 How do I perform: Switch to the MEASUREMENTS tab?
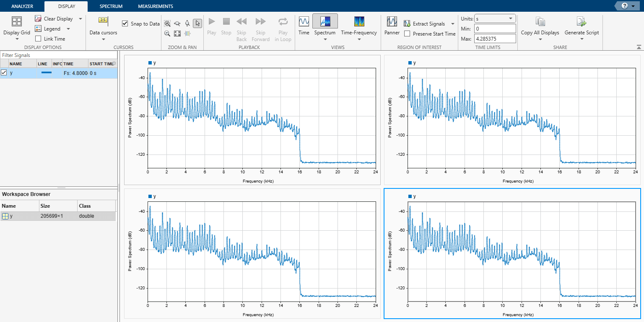(156, 6)
